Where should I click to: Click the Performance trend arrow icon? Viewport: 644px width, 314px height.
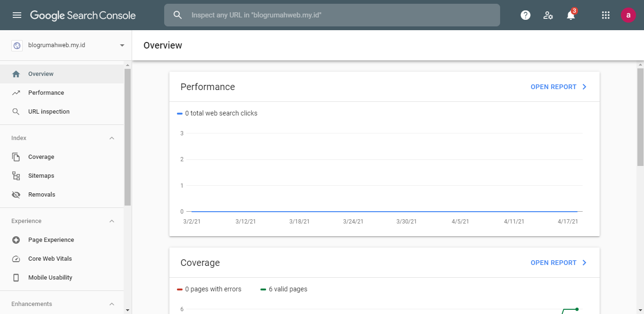pos(16,93)
